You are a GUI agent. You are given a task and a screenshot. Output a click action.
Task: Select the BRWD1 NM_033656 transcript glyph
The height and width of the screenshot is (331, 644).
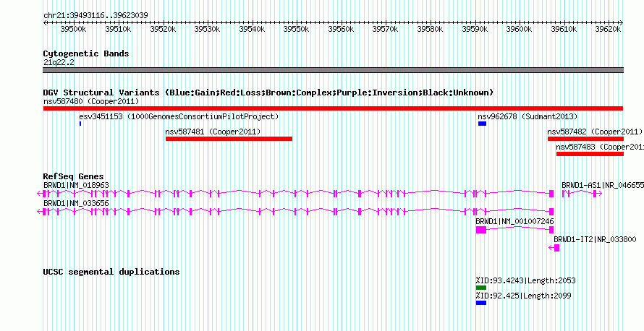pos(295,212)
